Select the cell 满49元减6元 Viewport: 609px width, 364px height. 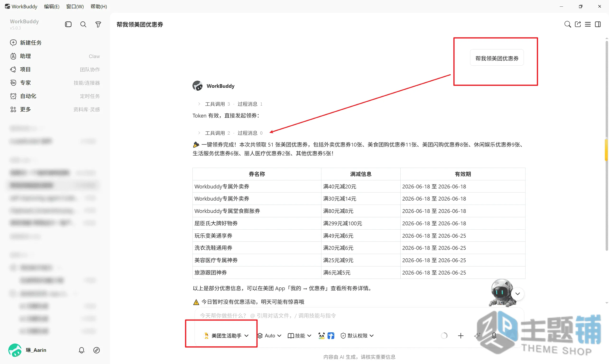(361, 236)
